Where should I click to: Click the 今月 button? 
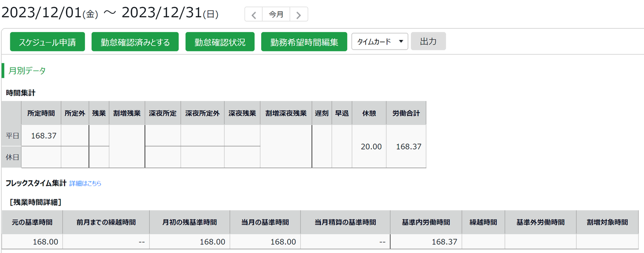[x=276, y=15]
